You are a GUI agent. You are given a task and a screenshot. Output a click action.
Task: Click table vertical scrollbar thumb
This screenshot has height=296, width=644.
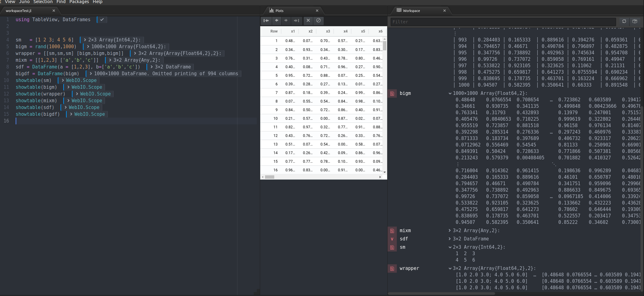point(384,46)
